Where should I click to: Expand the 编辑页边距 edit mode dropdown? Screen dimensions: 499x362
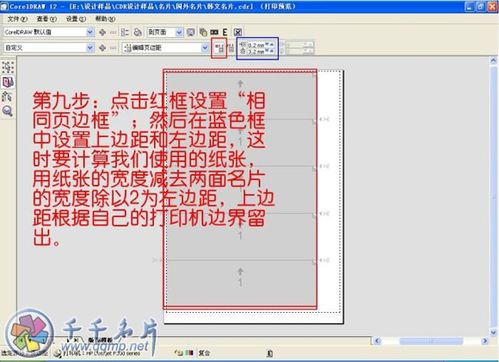pos(205,48)
